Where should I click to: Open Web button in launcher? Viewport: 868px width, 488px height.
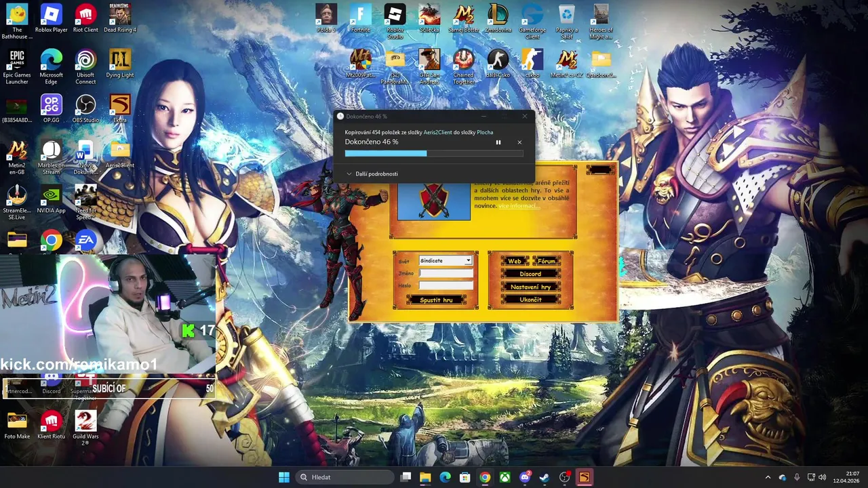tap(515, 261)
